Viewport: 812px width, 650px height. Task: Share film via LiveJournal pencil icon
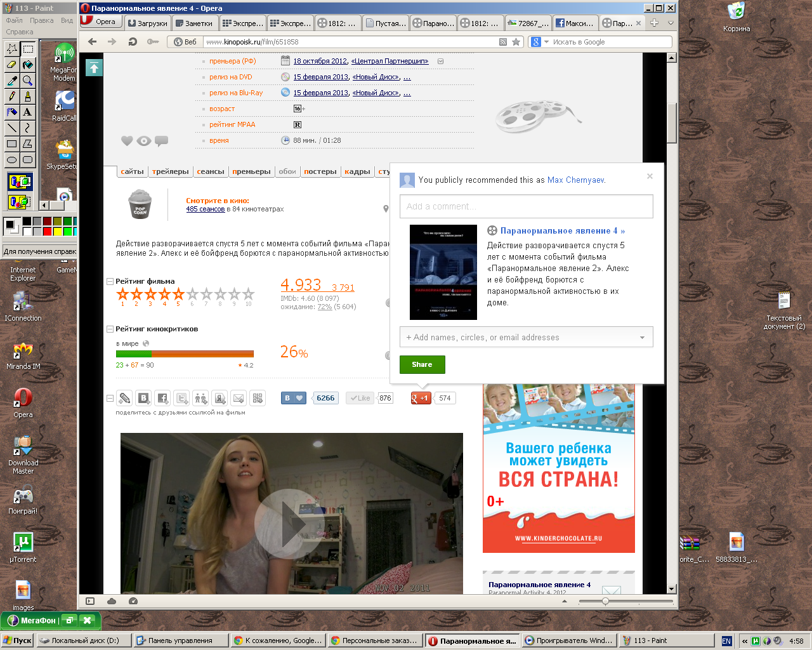(125, 398)
